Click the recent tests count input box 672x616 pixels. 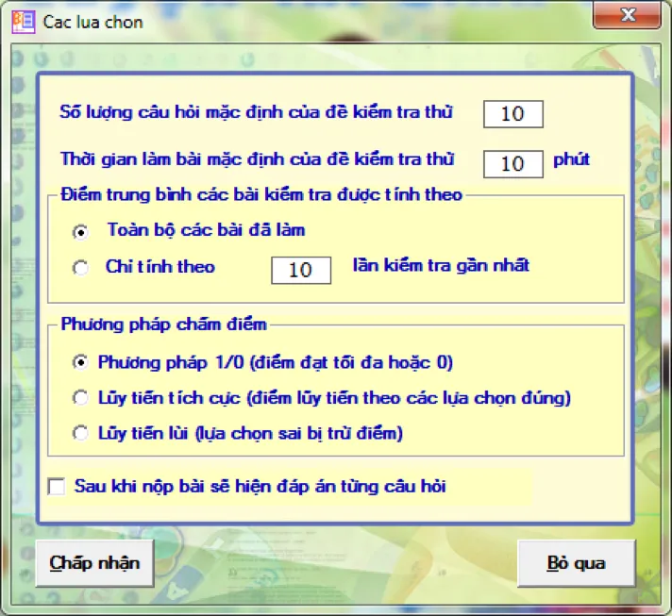[301, 270]
